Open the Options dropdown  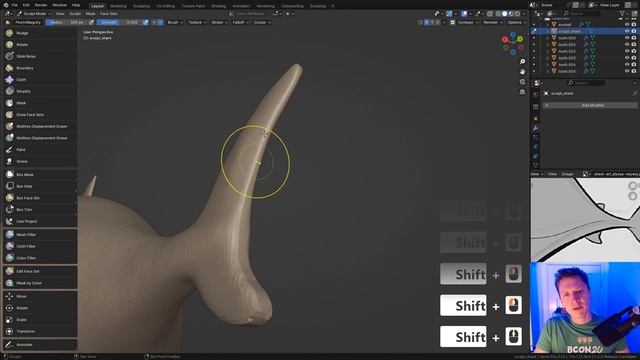pyautogui.click(x=516, y=22)
